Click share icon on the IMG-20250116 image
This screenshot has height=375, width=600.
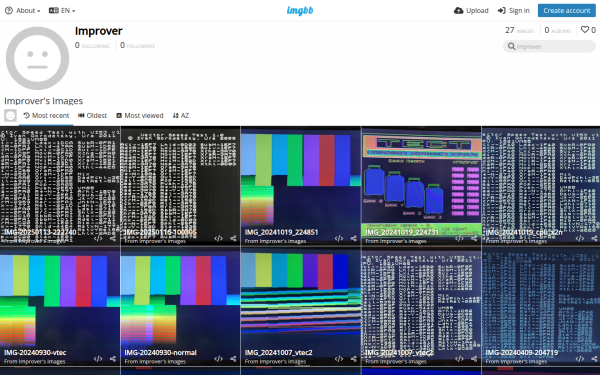click(x=233, y=238)
